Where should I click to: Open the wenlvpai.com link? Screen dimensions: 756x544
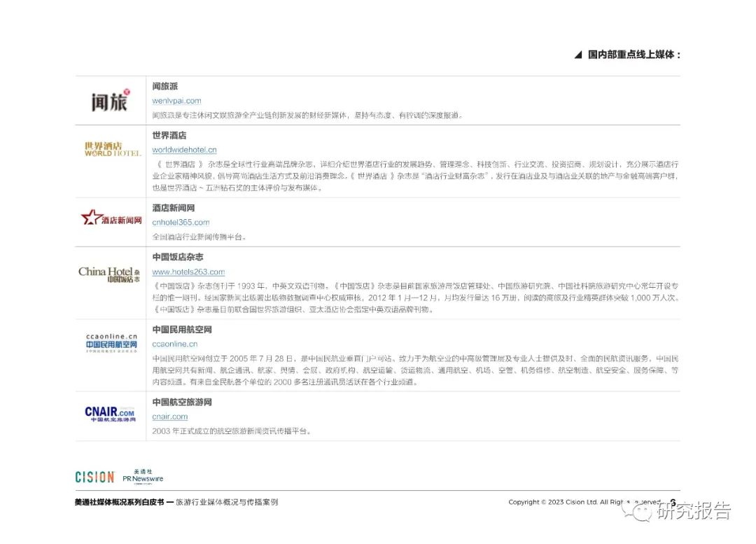176,101
